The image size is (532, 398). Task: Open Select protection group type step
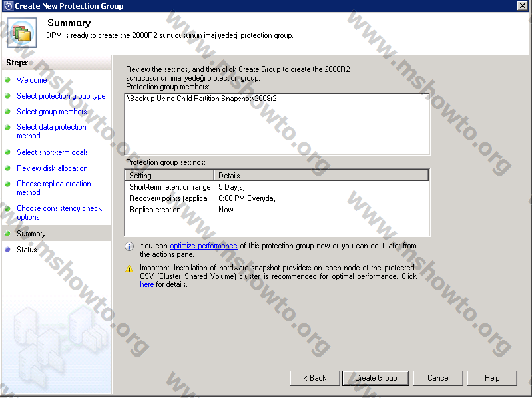61,96
